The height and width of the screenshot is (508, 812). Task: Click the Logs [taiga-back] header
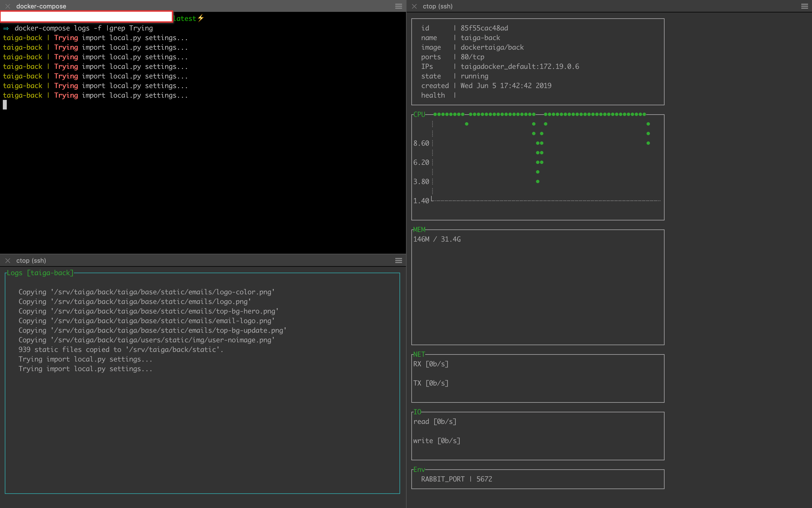click(40, 273)
